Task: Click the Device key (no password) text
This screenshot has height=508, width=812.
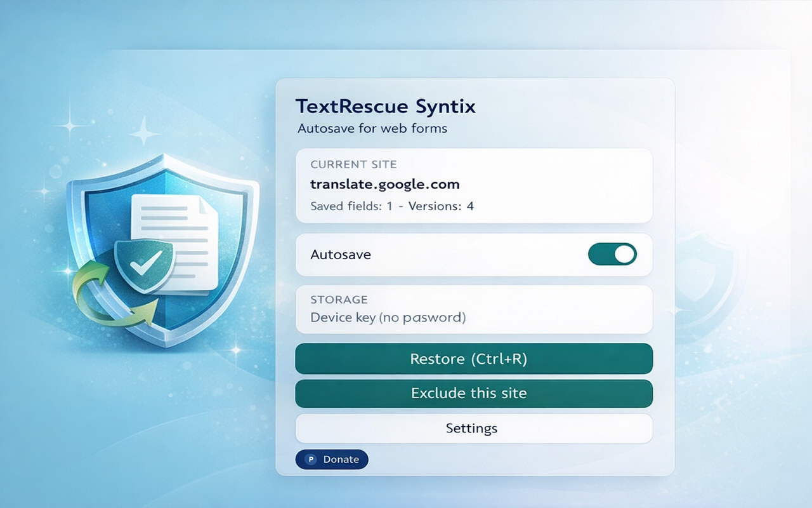Action: tap(388, 317)
